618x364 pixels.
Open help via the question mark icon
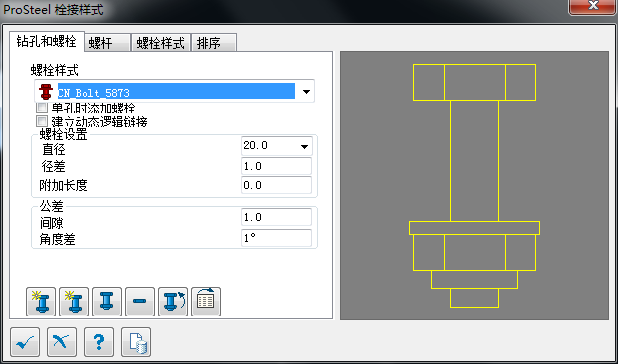tap(99, 342)
